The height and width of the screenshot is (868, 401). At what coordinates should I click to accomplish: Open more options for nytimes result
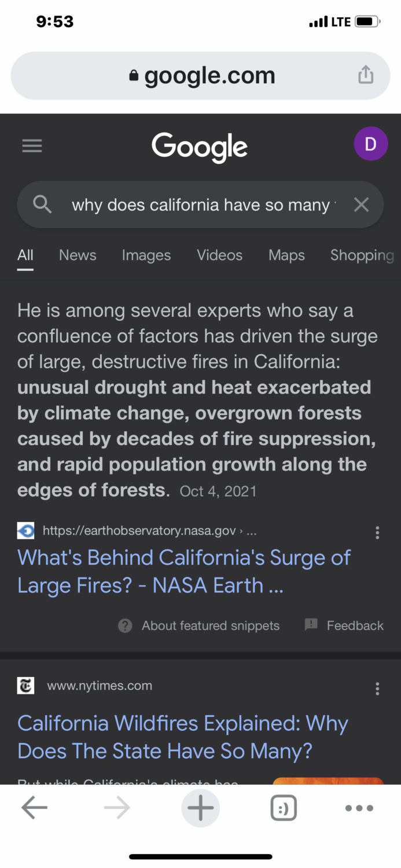tap(377, 688)
